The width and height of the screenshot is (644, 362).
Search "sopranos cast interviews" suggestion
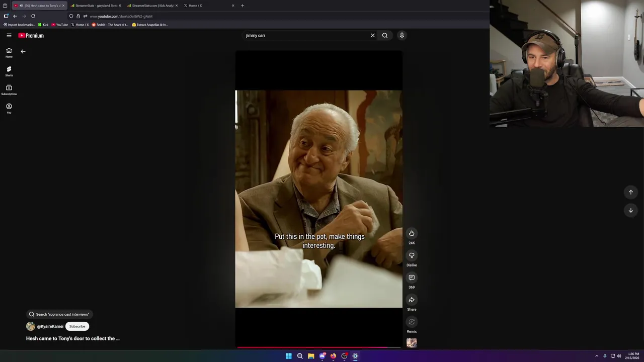click(x=60, y=314)
